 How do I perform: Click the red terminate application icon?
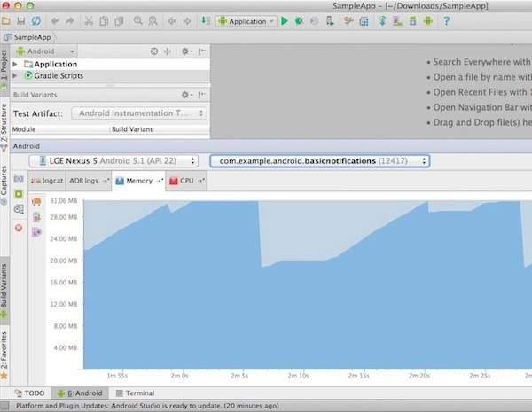click(x=19, y=228)
